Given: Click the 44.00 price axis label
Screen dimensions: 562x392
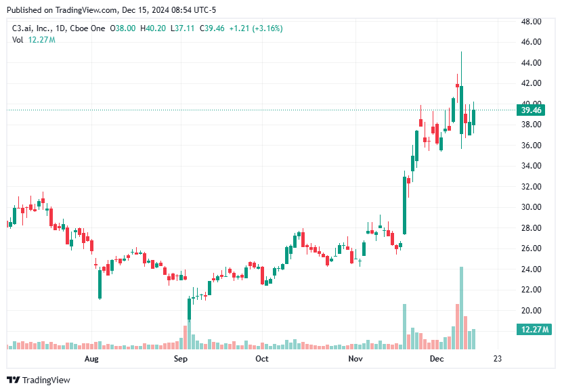Looking at the screenshot, I should tap(531, 63).
